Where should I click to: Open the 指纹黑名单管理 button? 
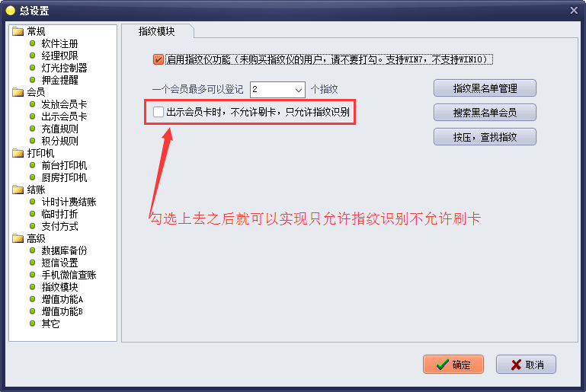pyautogui.click(x=485, y=88)
